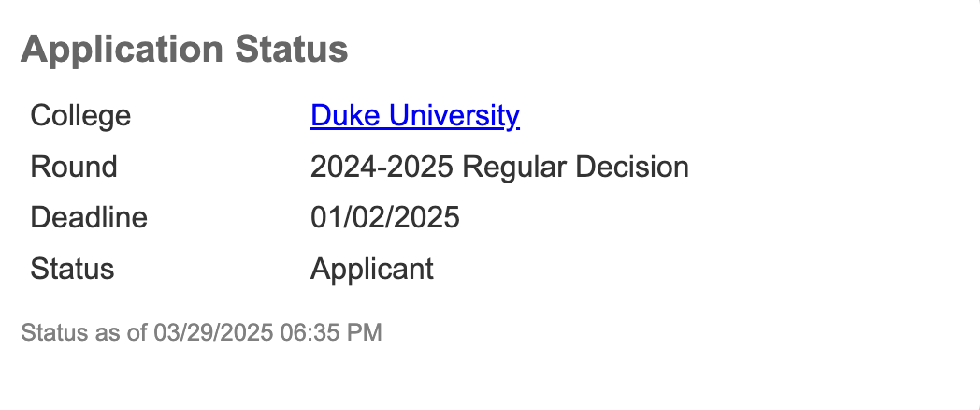Click the Regular Decision words
The width and height of the screenshot is (980, 410).
tap(576, 168)
